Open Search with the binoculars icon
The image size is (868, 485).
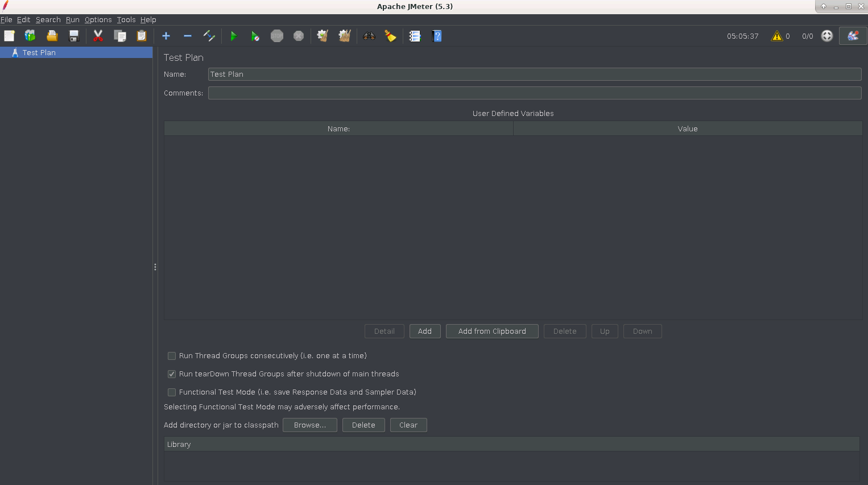tap(369, 36)
